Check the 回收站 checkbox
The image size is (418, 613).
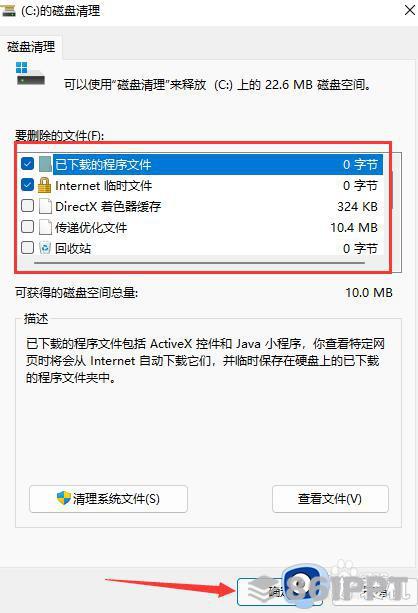click(27, 247)
